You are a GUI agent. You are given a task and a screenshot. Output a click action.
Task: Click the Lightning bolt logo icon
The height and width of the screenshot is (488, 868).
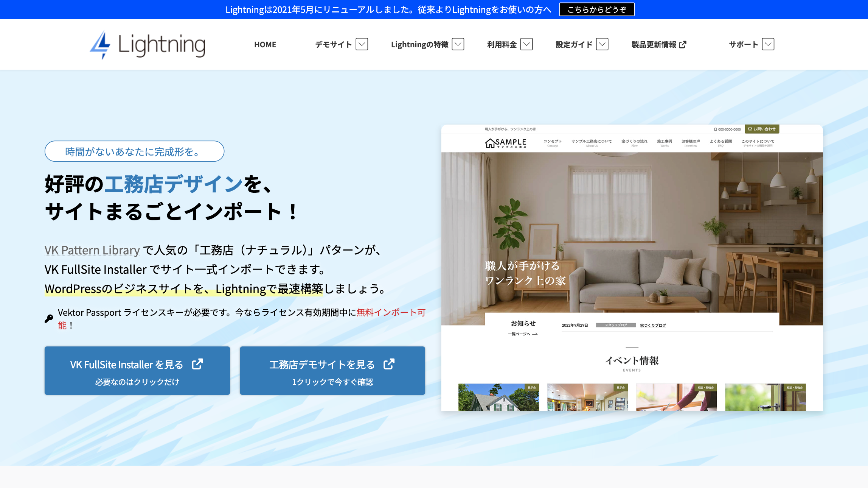tap(100, 45)
